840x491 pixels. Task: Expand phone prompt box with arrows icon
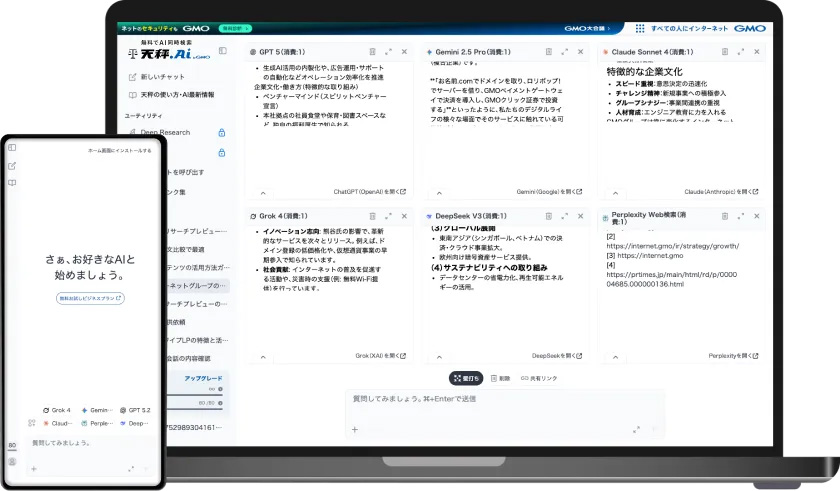coord(131,469)
